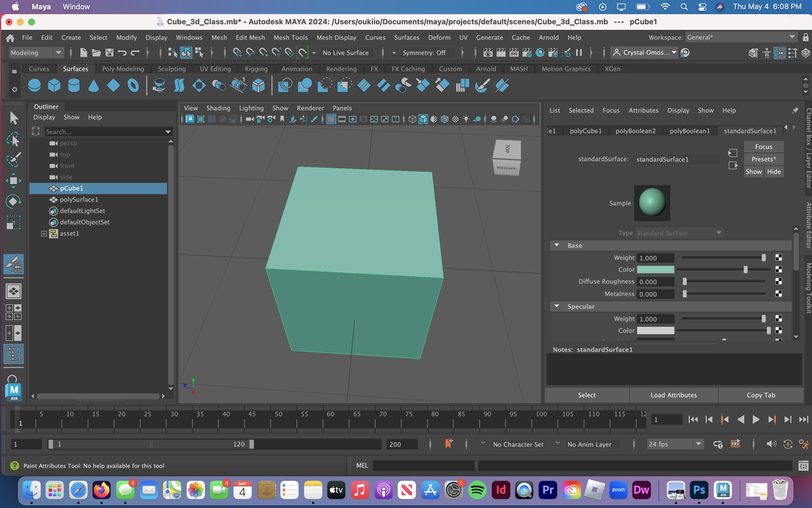The image size is (812, 508).
Task: Select the Paint Selection tool
Action: (14, 159)
